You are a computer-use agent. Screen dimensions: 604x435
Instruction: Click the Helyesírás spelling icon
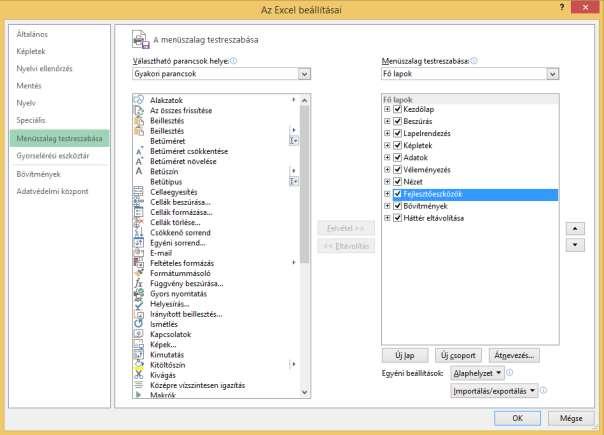click(x=138, y=304)
